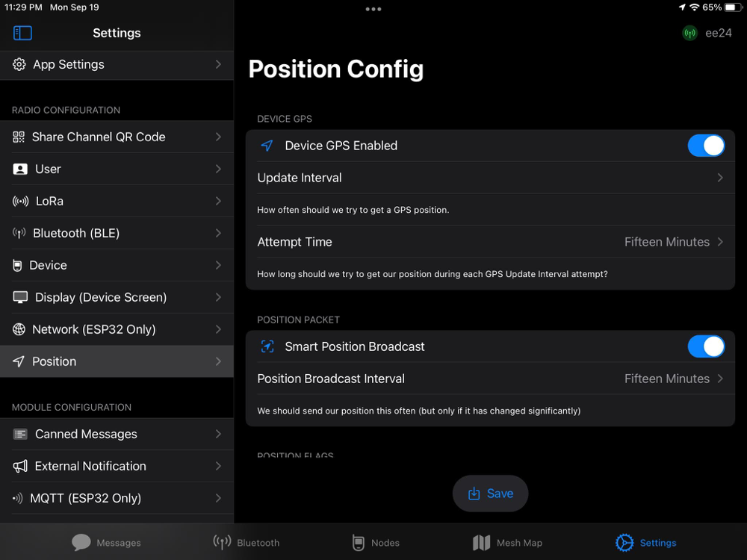The image size is (747, 560).
Task: Turn off Smart Position Broadcast switch
Action: tap(705, 346)
